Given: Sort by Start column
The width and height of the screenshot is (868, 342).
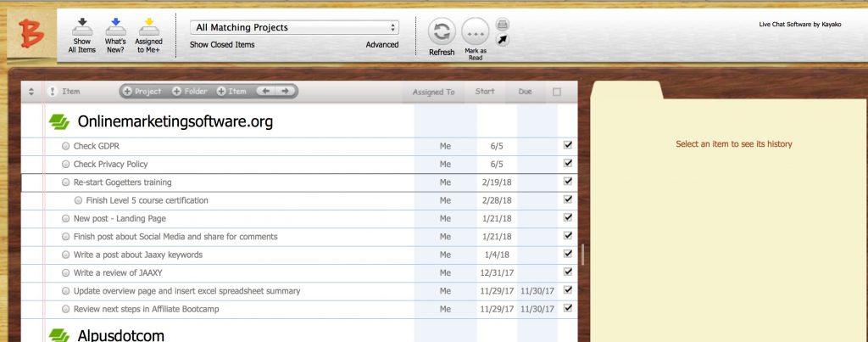Looking at the screenshot, I should click(485, 92).
